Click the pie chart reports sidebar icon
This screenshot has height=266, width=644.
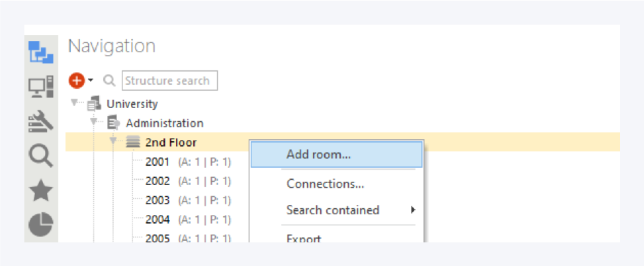pos(41,224)
